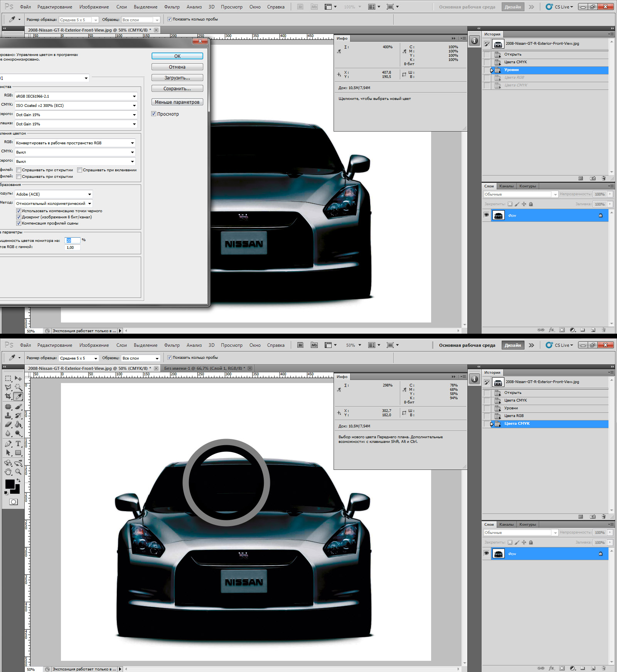This screenshot has width=617, height=672.
Task: Select the Horizontal Type tool
Action: [x=18, y=444]
